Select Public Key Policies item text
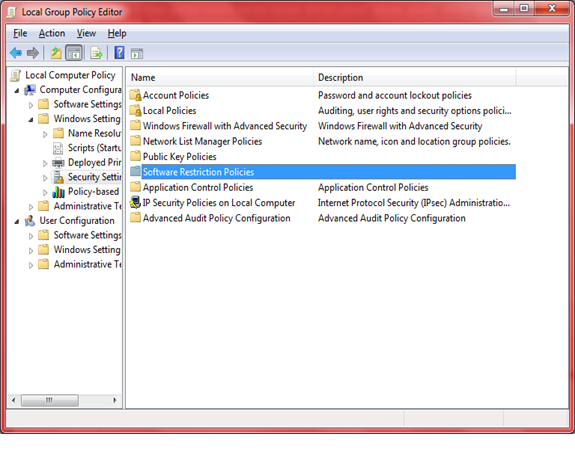The width and height of the screenshot is (575, 476). pos(180,157)
